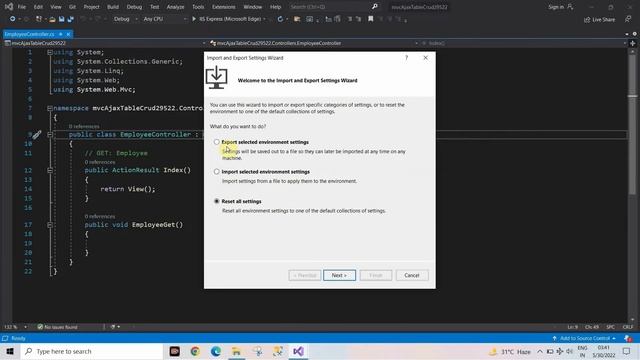Click the taskbar search box

pos(92,351)
